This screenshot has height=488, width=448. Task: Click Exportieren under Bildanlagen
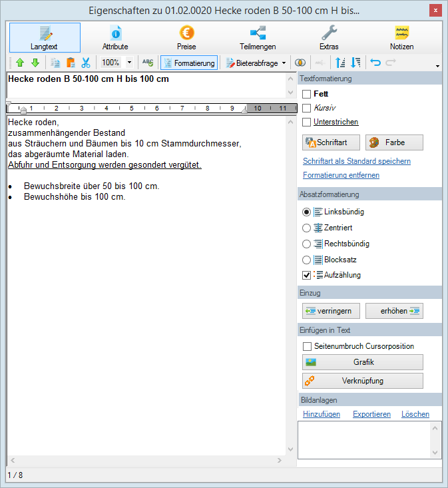371,414
